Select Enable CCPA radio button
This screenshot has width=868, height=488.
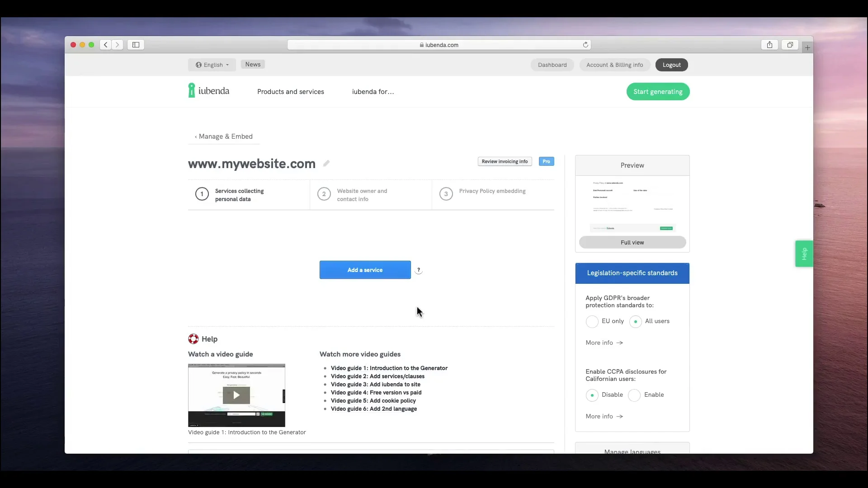(634, 395)
